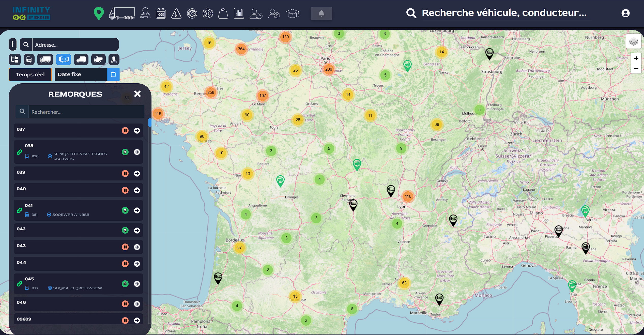This screenshot has height=335, width=644.
Task: Open the user settings gear icon
Action: [x=274, y=13]
